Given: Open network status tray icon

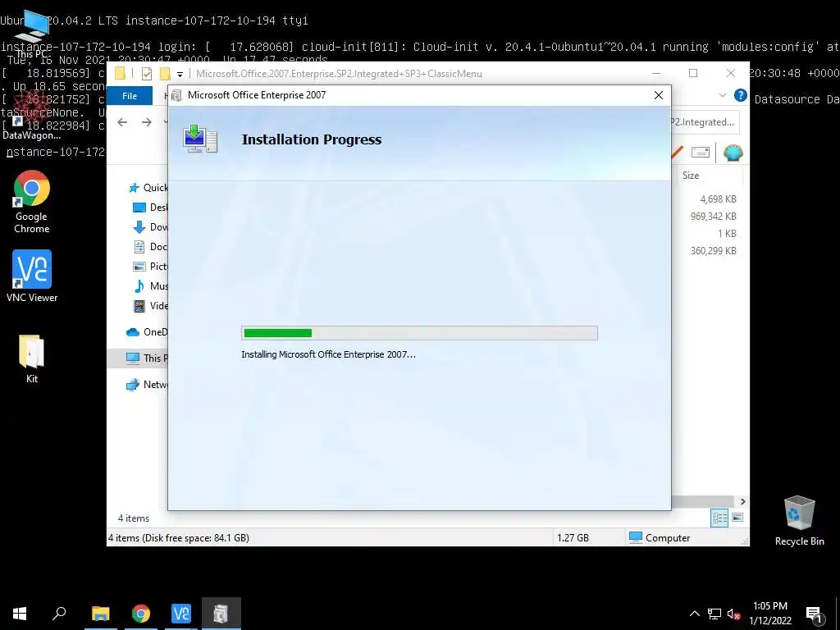Looking at the screenshot, I should pyautogui.click(x=714, y=614).
